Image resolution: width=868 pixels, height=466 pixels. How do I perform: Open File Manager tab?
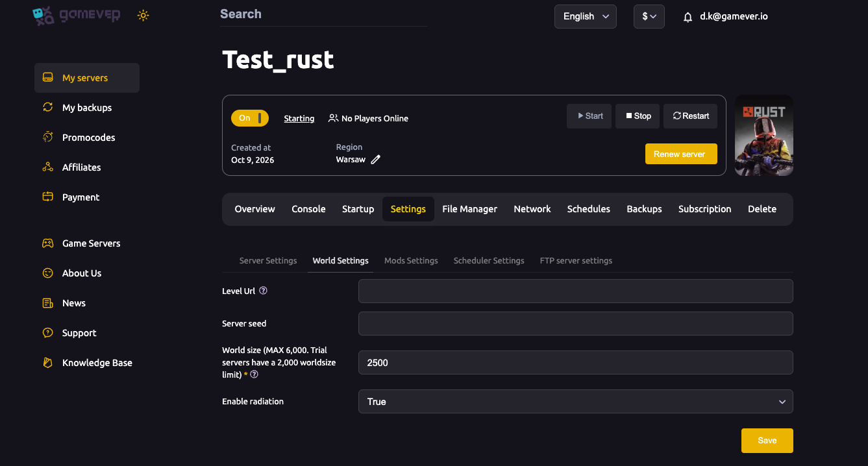point(469,209)
